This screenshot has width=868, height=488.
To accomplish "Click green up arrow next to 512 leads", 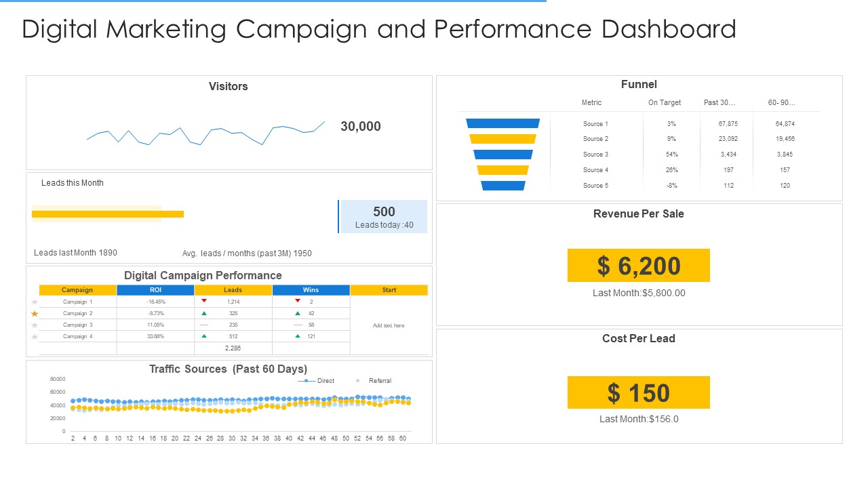I will (x=204, y=336).
